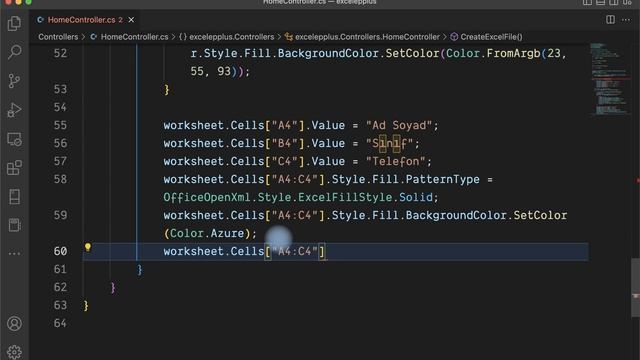Screen dimensions: 640x360
Task: Click Color.FromArgb on line 52
Action: click(x=493, y=53)
